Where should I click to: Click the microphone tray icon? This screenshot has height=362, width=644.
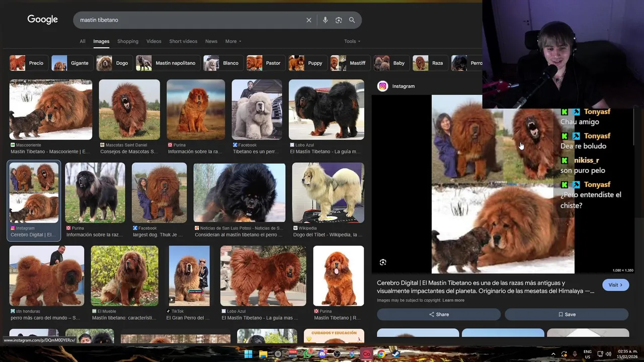[x=575, y=354]
